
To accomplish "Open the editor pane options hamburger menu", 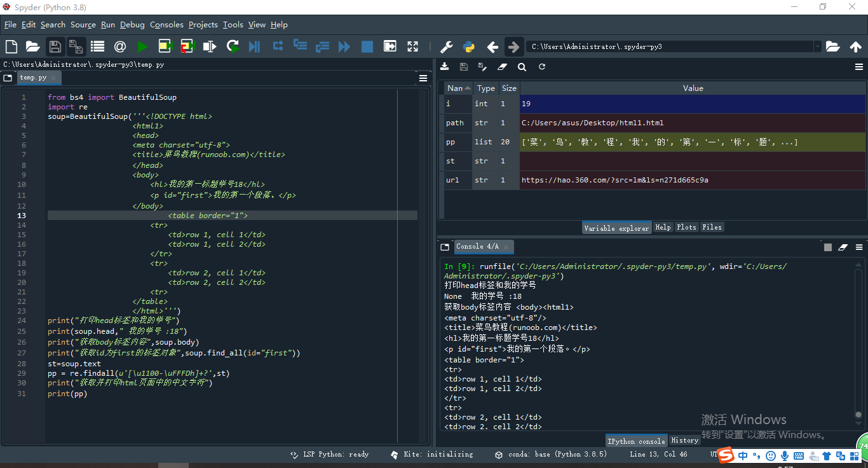I will (423, 78).
